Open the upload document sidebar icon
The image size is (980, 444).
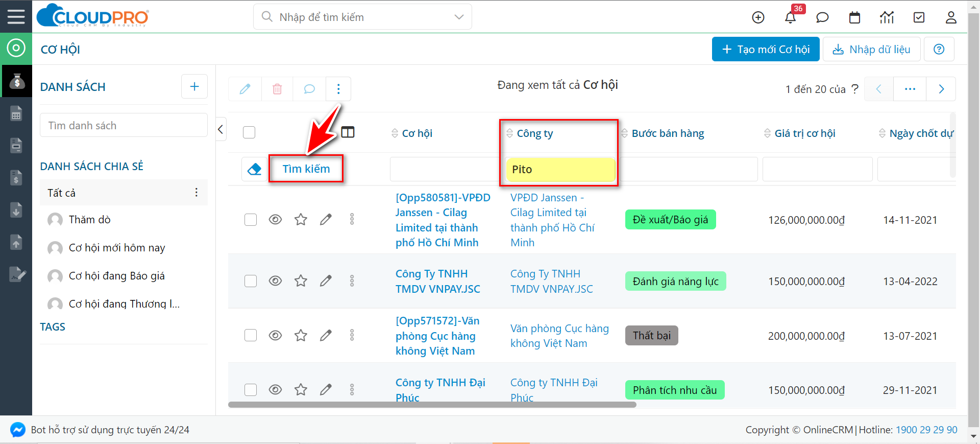click(16, 242)
